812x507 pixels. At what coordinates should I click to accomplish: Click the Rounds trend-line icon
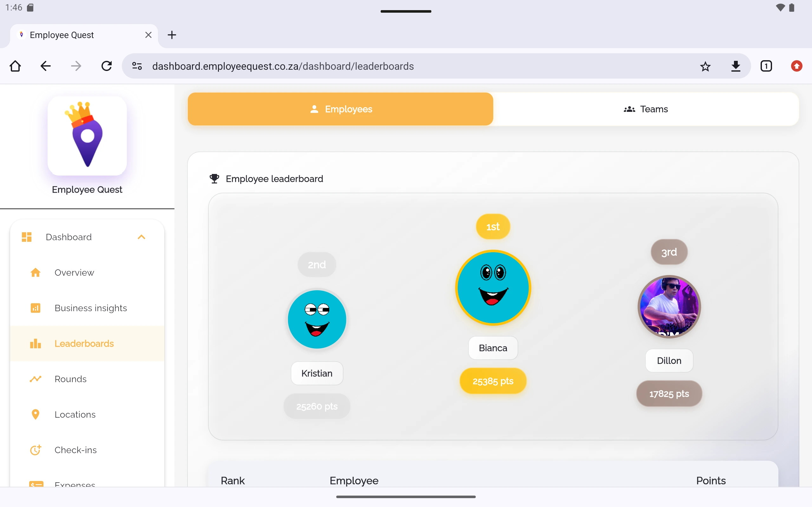coord(36,379)
